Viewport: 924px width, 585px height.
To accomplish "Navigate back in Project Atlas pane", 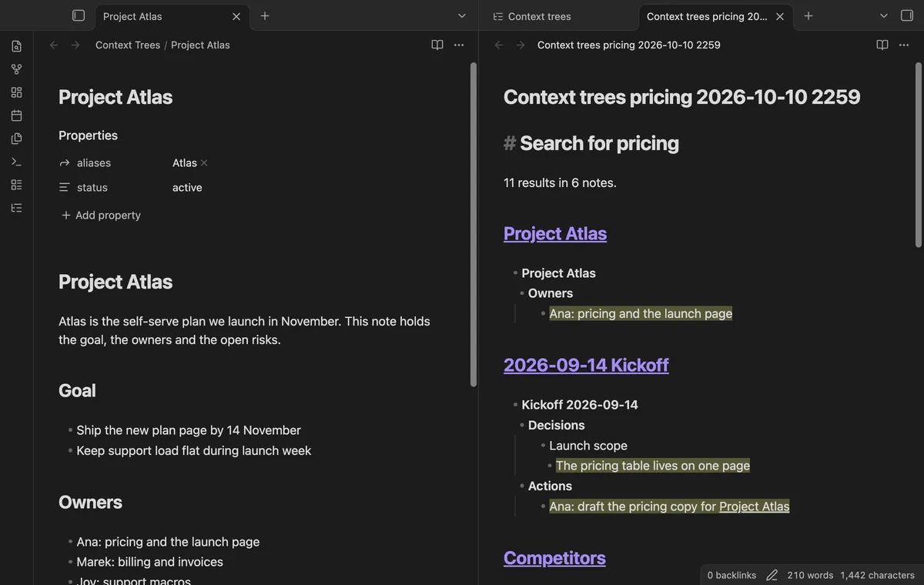I will tap(54, 45).
